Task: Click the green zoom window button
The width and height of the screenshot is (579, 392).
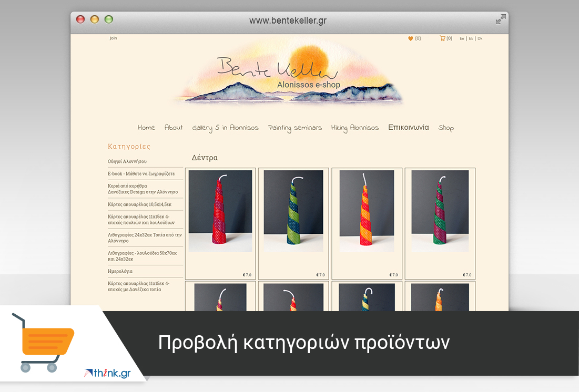Action: click(108, 19)
